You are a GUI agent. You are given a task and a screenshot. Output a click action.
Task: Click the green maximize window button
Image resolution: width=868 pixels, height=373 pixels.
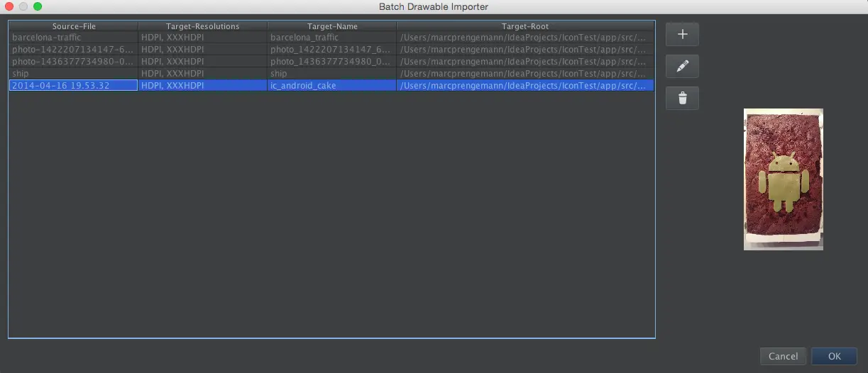coord(38,6)
